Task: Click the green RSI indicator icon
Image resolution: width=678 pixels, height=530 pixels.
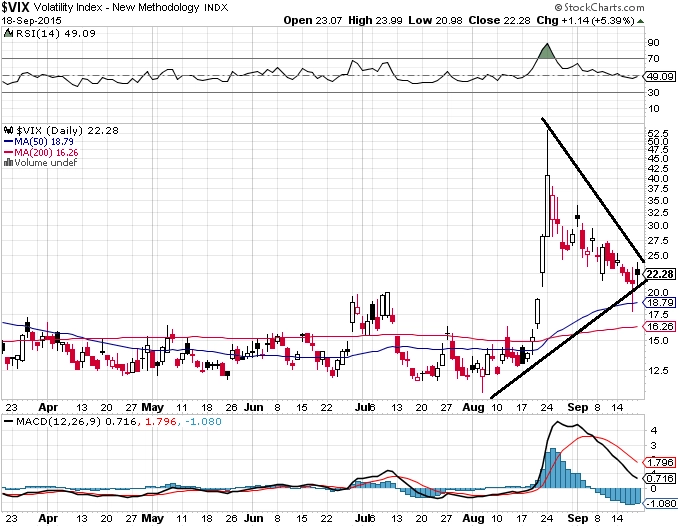Action: (x=8, y=33)
